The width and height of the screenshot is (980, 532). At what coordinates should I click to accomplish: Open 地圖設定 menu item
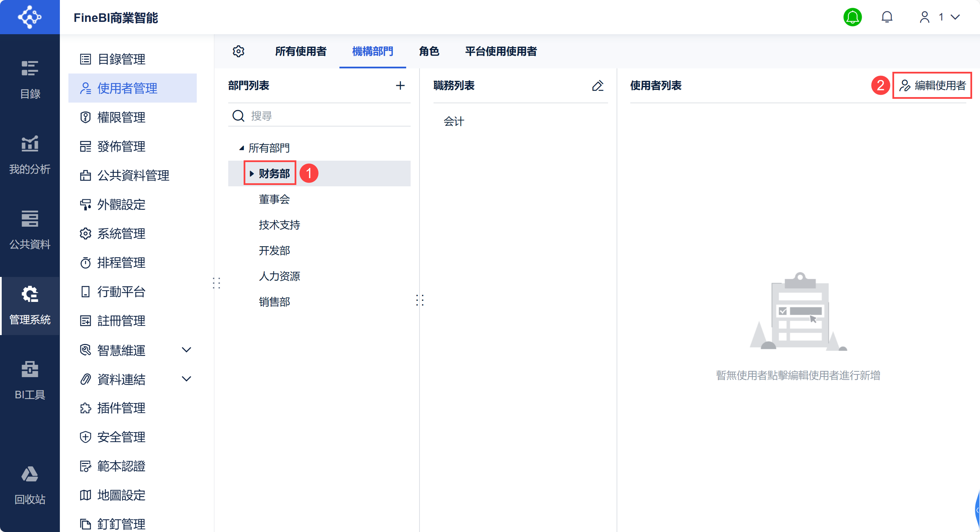point(132,495)
